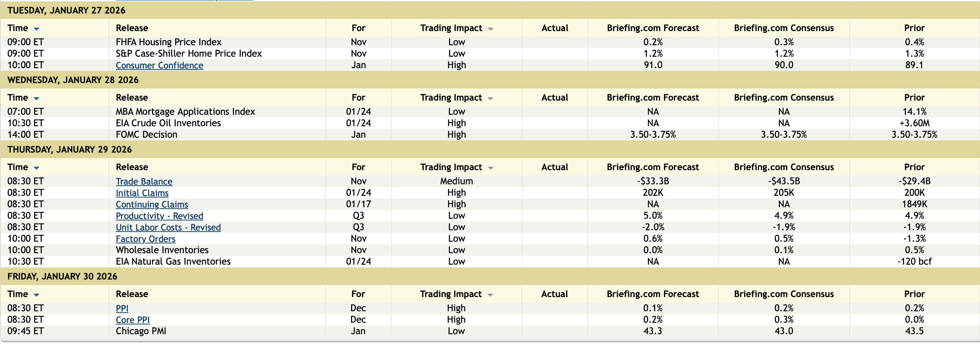
Task: Open Unit Labor Costs - Revised link
Action: pos(168,227)
